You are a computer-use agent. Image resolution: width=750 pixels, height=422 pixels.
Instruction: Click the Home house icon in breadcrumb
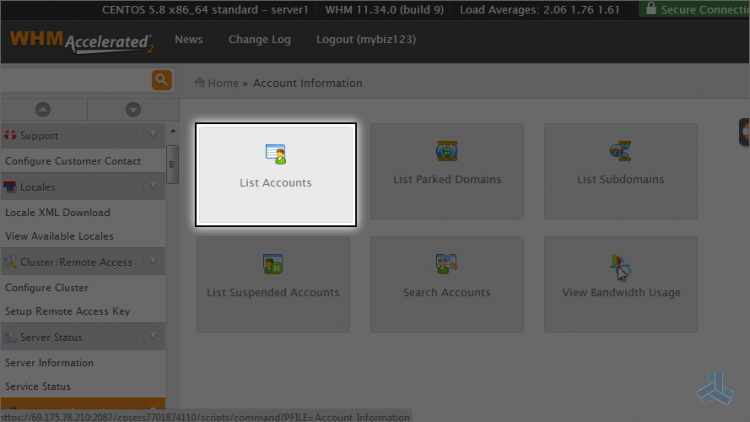point(199,82)
